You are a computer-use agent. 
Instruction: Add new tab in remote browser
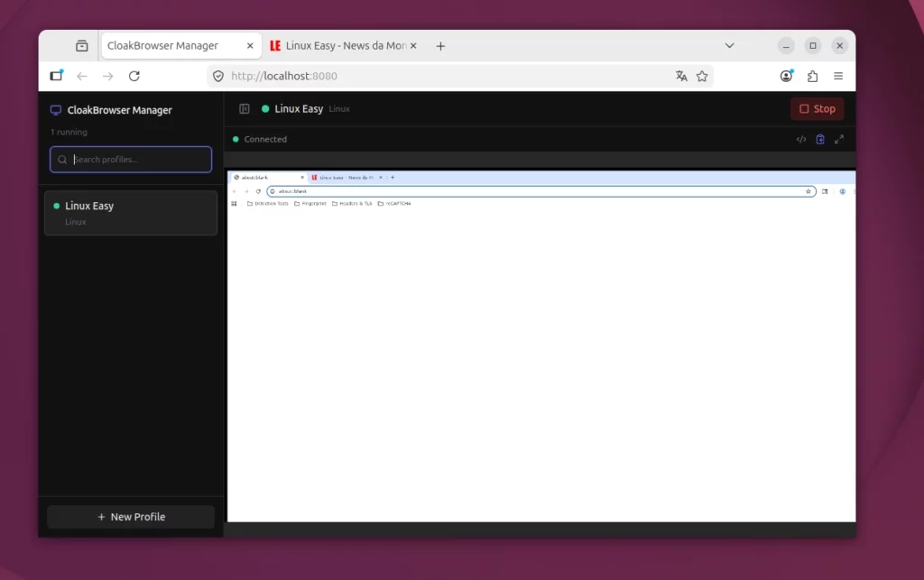coord(393,177)
